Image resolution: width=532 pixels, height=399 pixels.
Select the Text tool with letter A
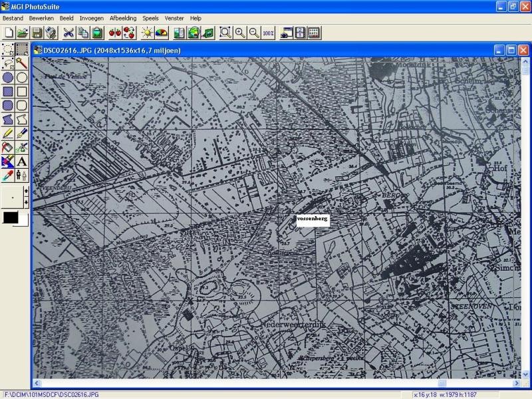click(22, 162)
